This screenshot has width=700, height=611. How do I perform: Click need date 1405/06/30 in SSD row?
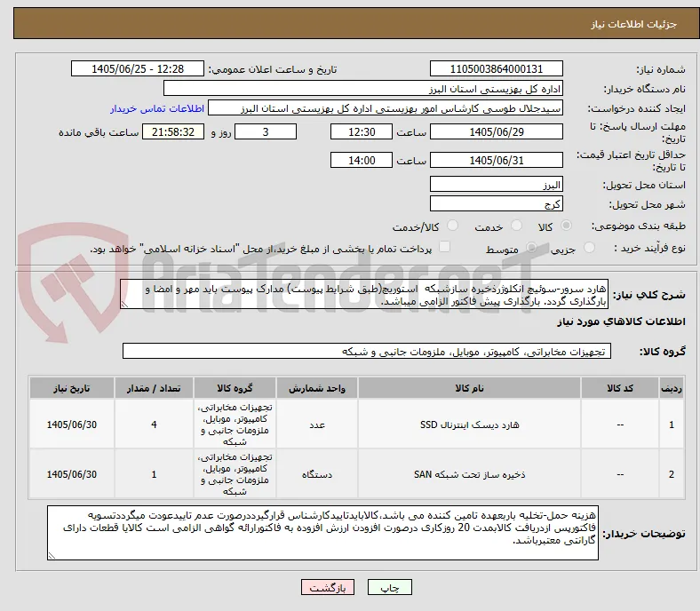(72, 425)
